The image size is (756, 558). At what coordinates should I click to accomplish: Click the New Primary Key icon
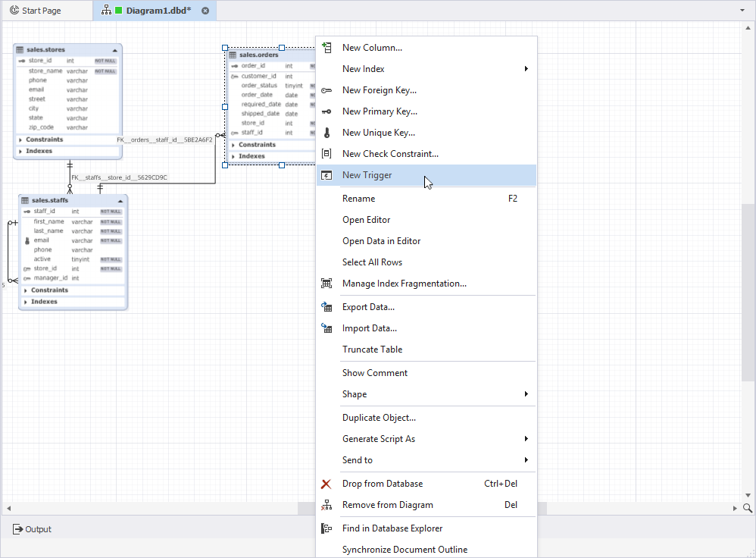(x=326, y=111)
